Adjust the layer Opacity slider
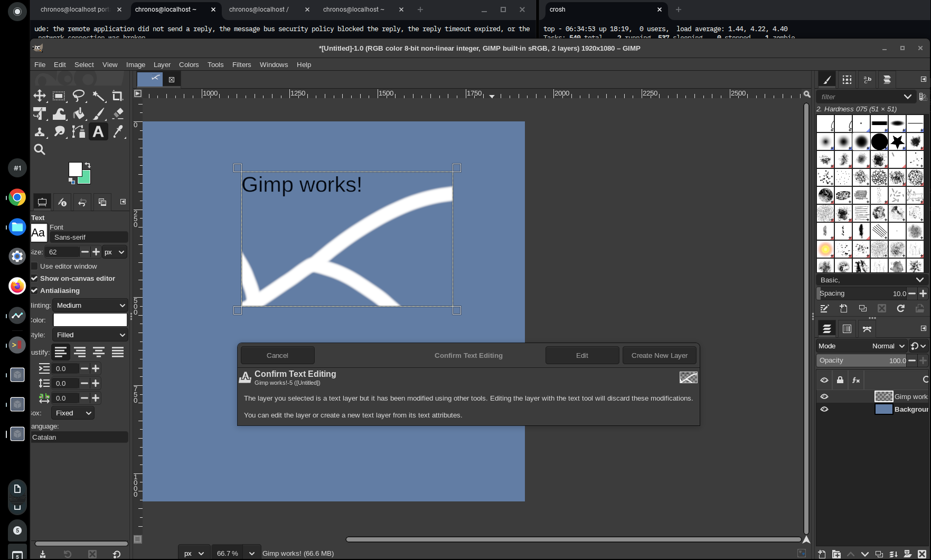Screen dimensions: 931x560 click(x=862, y=360)
